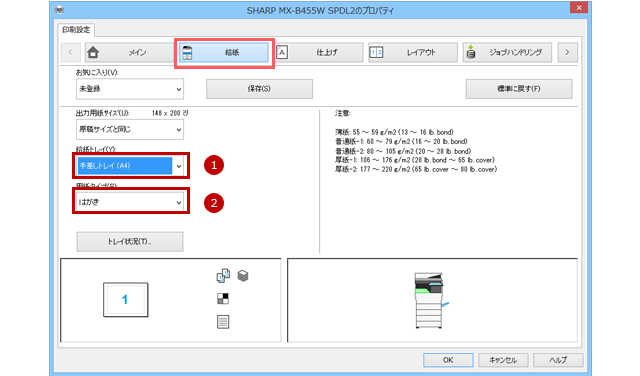Confirm with the OK button
Viewport: 640px width, 376px height.
448,360
